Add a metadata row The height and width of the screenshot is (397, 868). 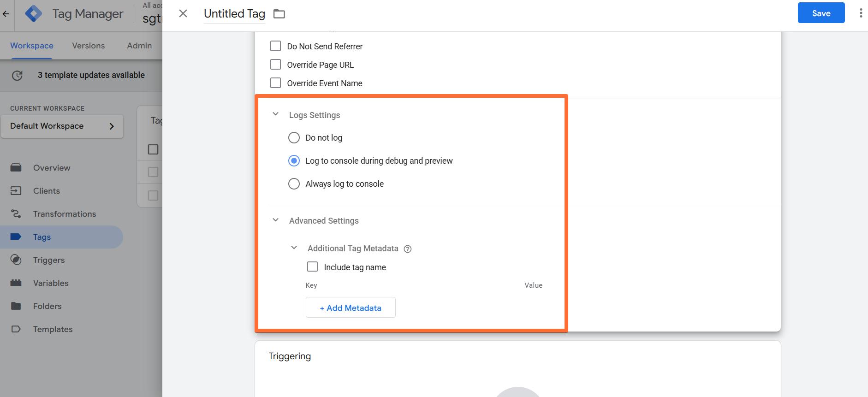351,308
